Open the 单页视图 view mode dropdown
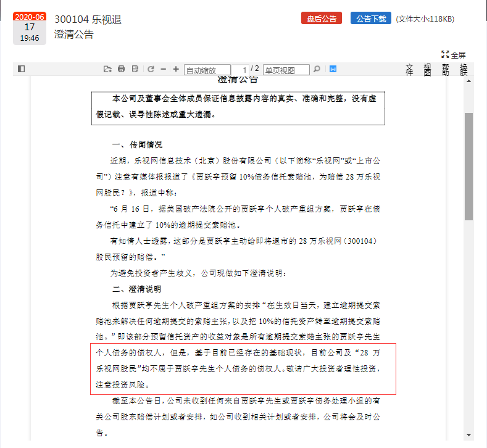Screen dimensions: 487x448 [286, 70]
